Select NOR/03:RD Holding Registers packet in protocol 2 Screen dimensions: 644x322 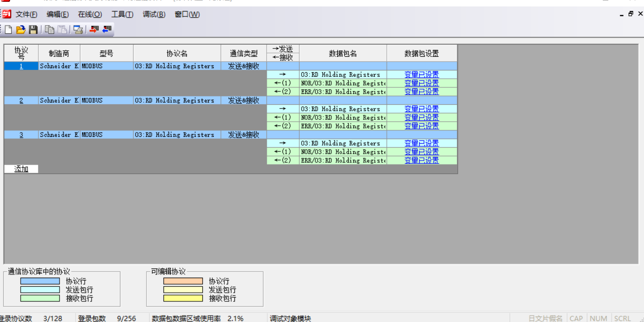click(343, 118)
